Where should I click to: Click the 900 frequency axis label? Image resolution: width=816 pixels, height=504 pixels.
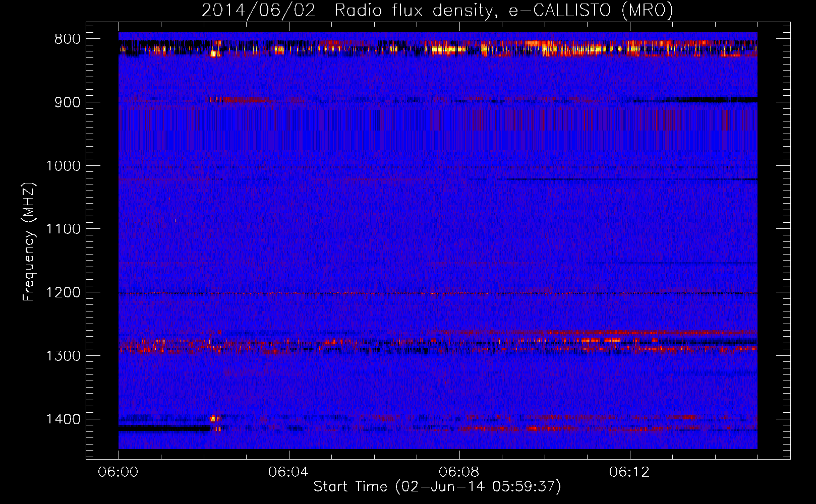67,102
